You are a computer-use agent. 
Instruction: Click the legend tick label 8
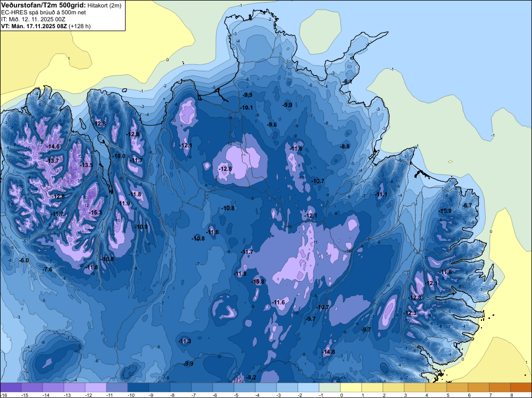(x=512, y=395)
